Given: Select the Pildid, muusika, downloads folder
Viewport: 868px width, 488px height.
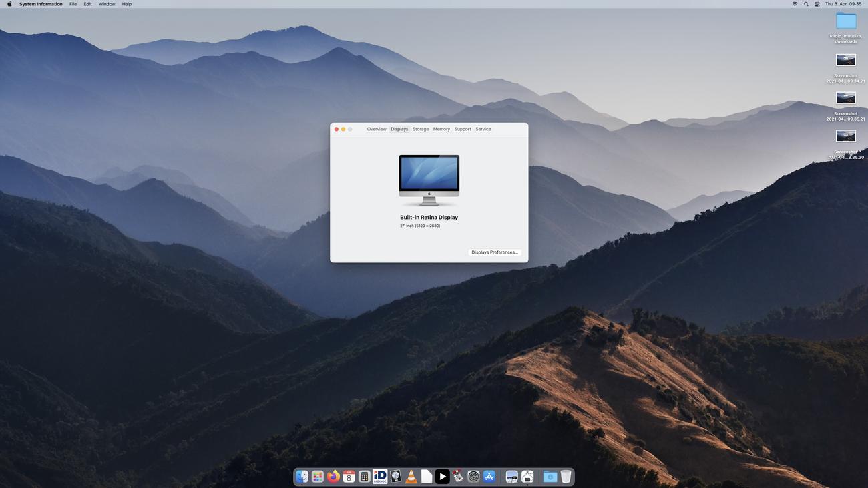Looking at the screenshot, I should pos(846,22).
